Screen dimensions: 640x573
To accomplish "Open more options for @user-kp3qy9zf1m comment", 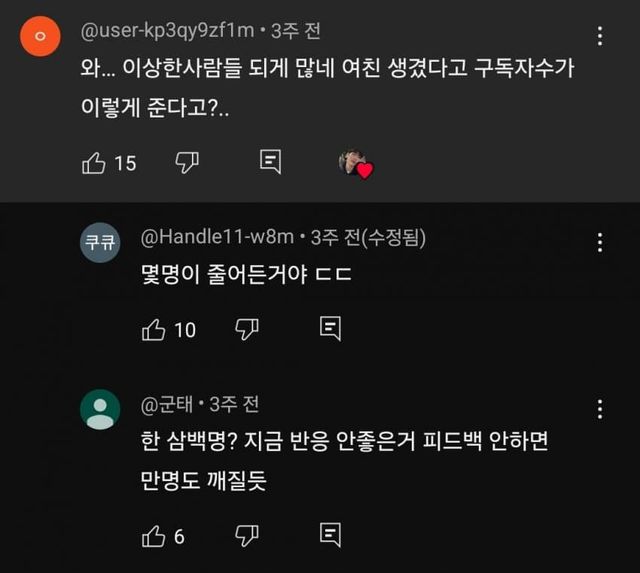I will coord(600,37).
